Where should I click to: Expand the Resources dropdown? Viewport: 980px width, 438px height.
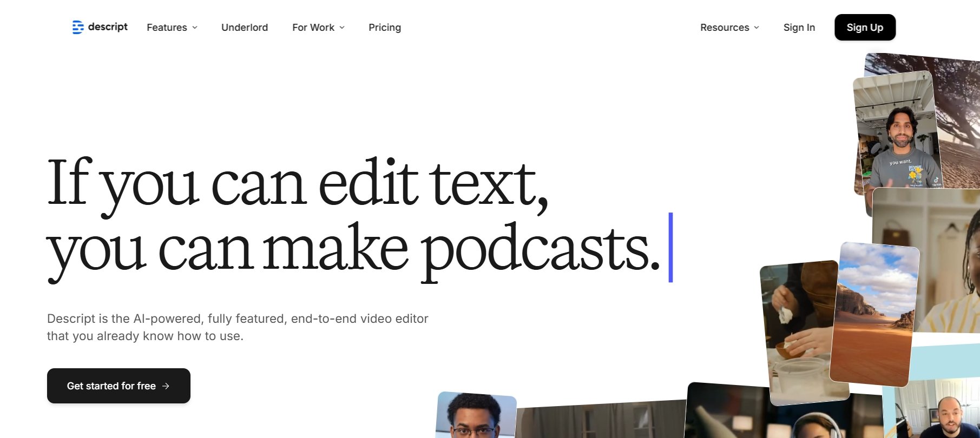pyautogui.click(x=729, y=28)
